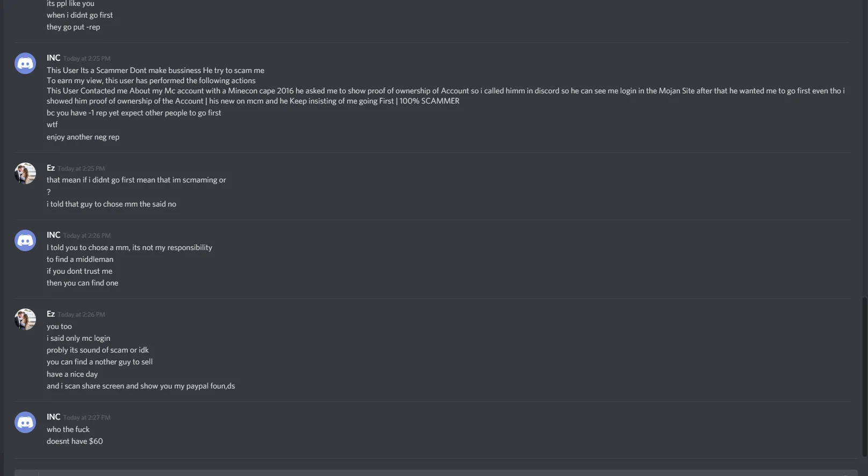Click the "enjoy another neg rep" message
This screenshot has height=476, width=868.
83,137
